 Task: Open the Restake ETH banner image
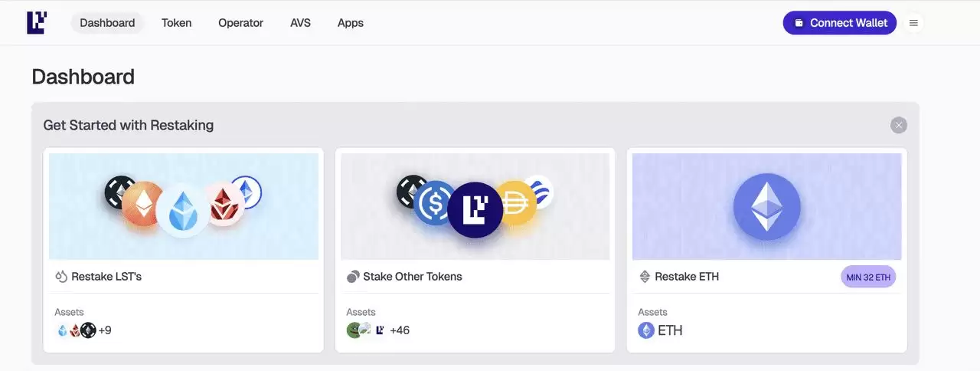pos(766,205)
